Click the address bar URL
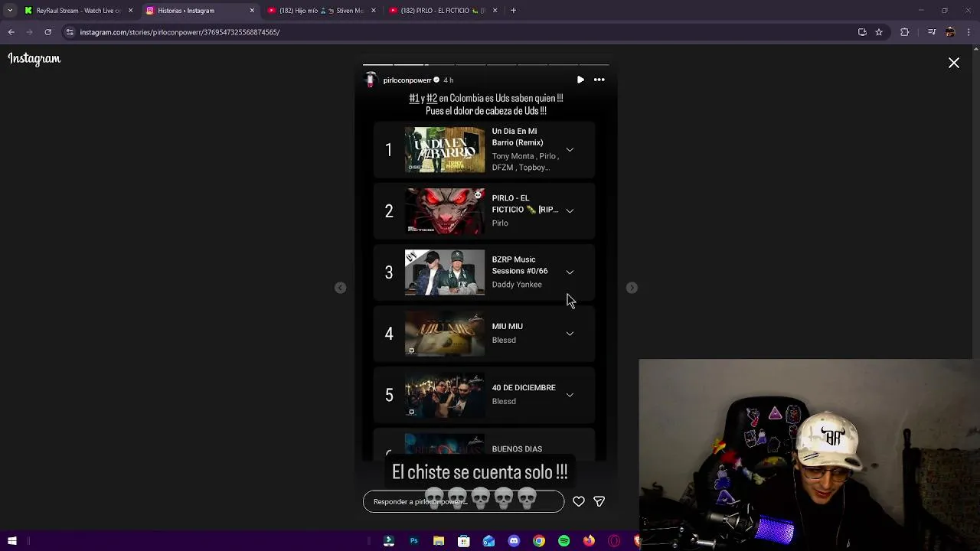The image size is (980, 551). (180, 32)
